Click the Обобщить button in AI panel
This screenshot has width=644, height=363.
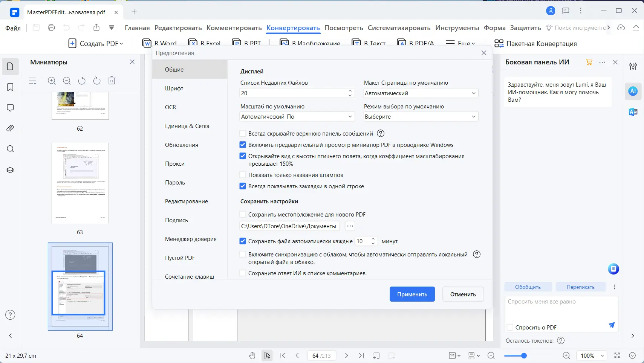click(528, 287)
